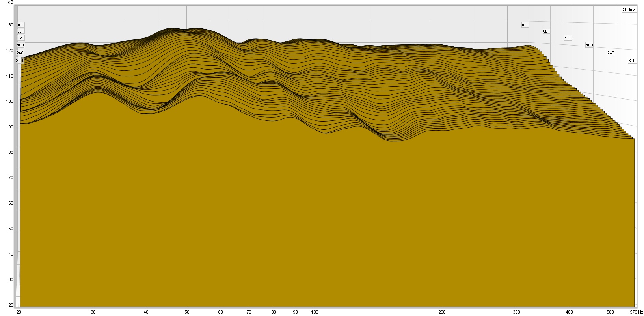
Task: Click the 100 Hz label on frequency axis
Action: point(315,312)
